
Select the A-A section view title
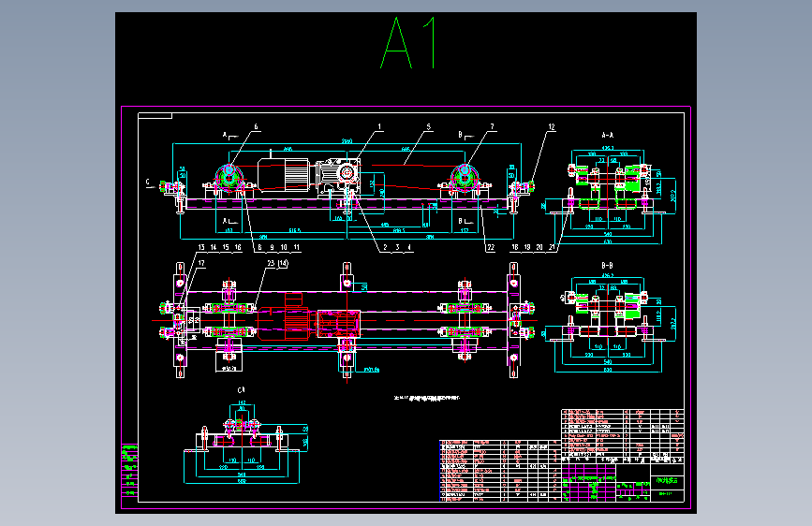[x=607, y=135]
